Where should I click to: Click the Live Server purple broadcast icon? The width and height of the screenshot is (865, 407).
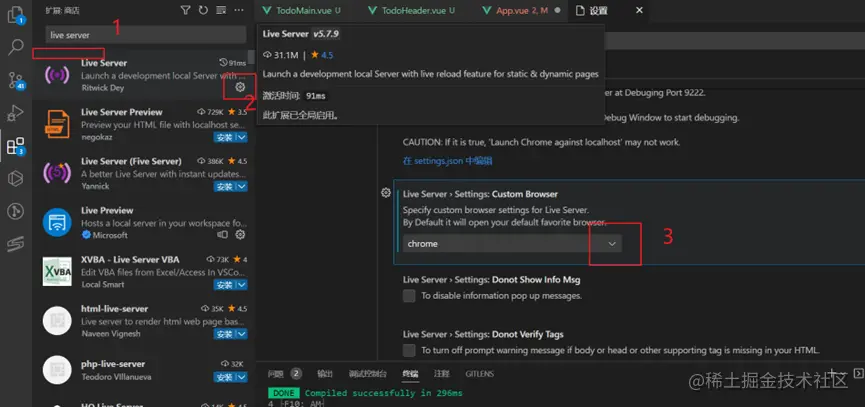coord(57,74)
